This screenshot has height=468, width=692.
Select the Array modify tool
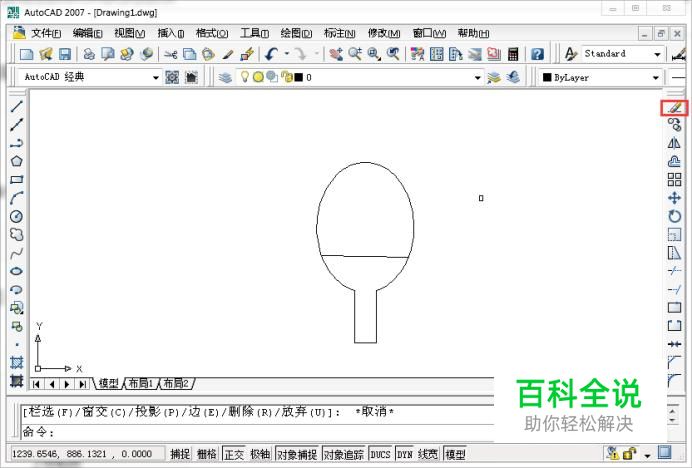pyautogui.click(x=674, y=180)
